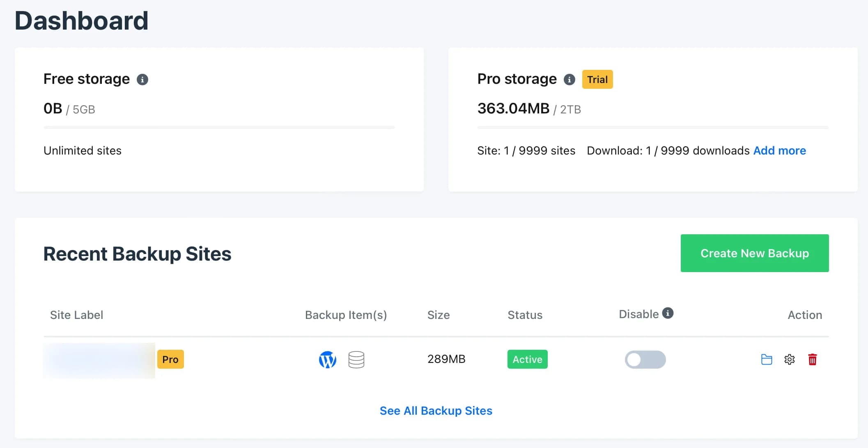This screenshot has width=868, height=448.
Task: Click the Disable column info icon
Action: [668, 313]
